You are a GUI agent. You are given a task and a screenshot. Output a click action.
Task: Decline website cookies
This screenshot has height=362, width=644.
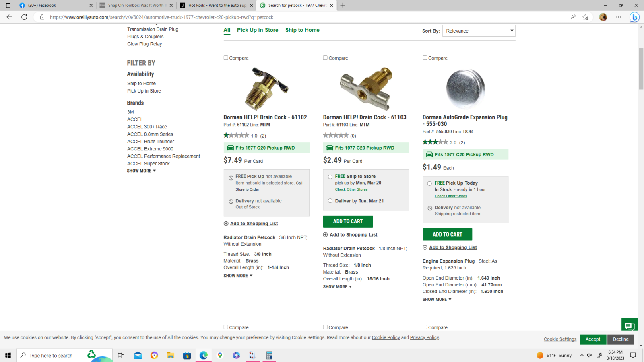(621, 339)
